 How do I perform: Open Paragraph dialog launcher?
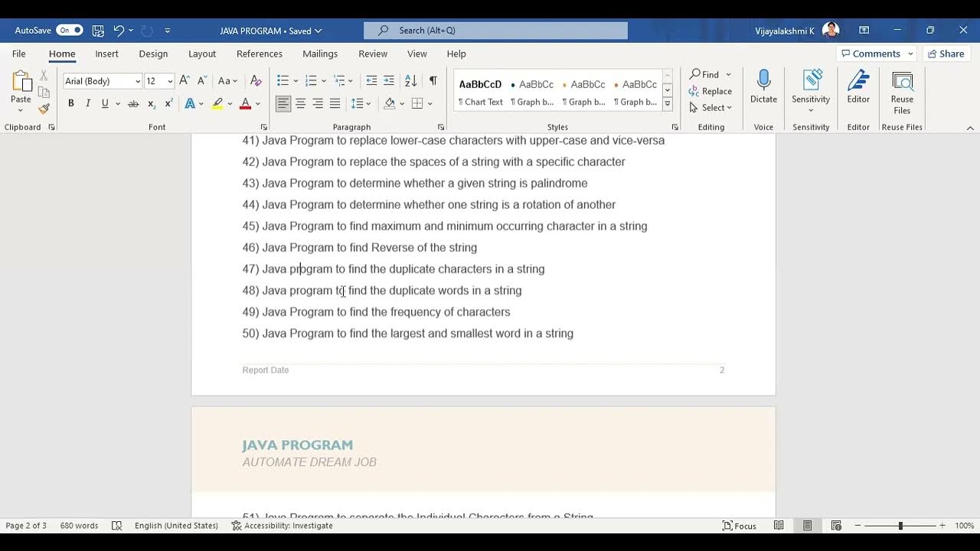pos(441,127)
